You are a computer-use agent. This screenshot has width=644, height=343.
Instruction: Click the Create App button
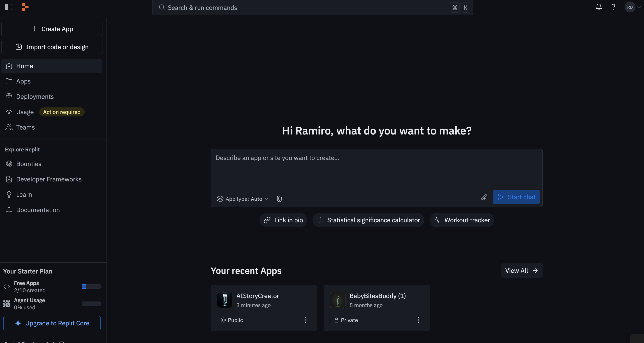(x=52, y=29)
